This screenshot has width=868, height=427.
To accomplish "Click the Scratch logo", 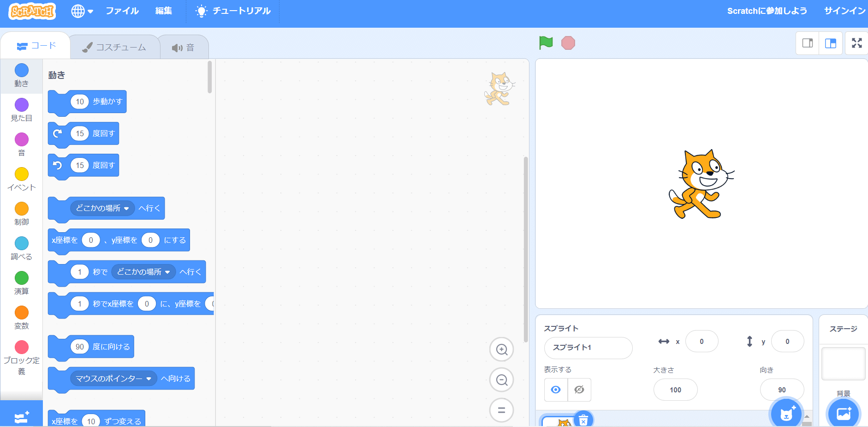I will 32,11.
